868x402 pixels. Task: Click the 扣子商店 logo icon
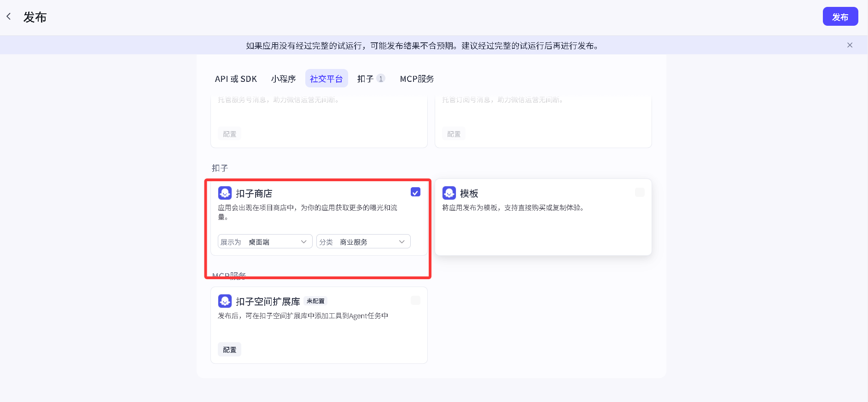point(225,193)
